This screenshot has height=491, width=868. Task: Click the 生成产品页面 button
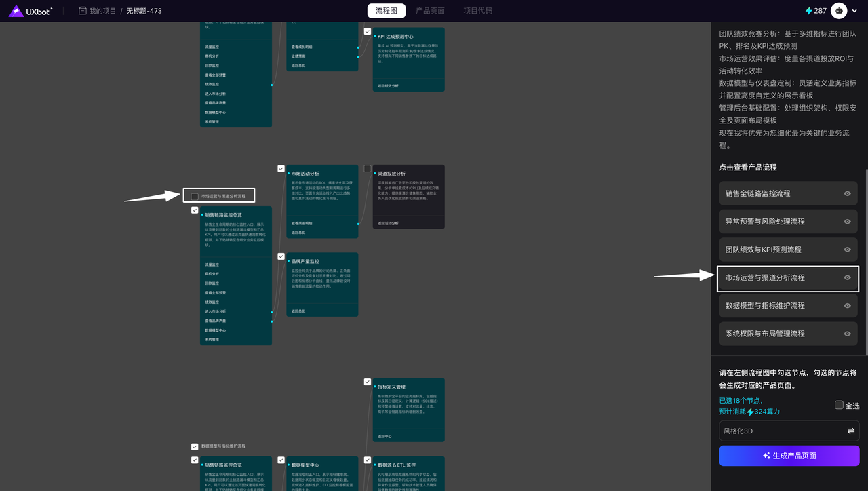pyautogui.click(x=789, y=456)
